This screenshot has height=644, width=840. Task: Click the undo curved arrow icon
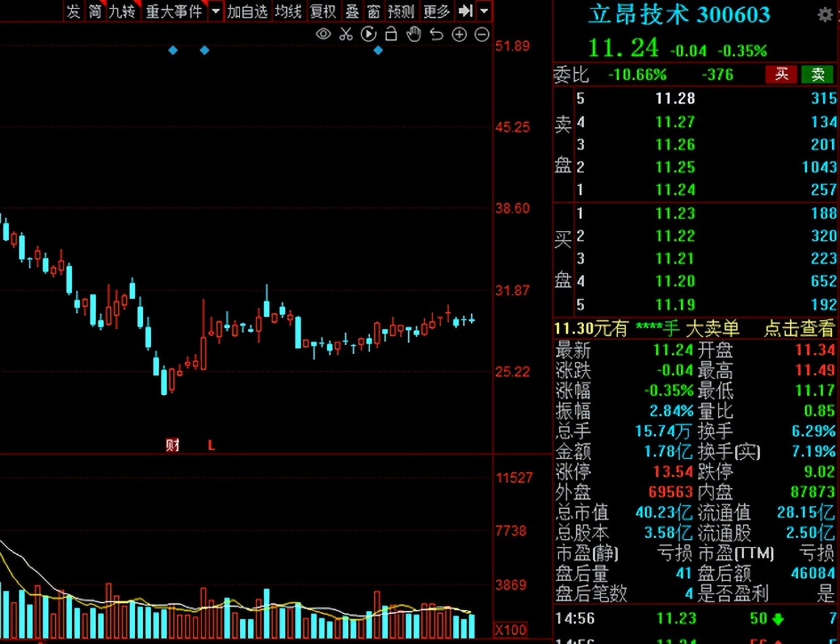click(436, 34)
